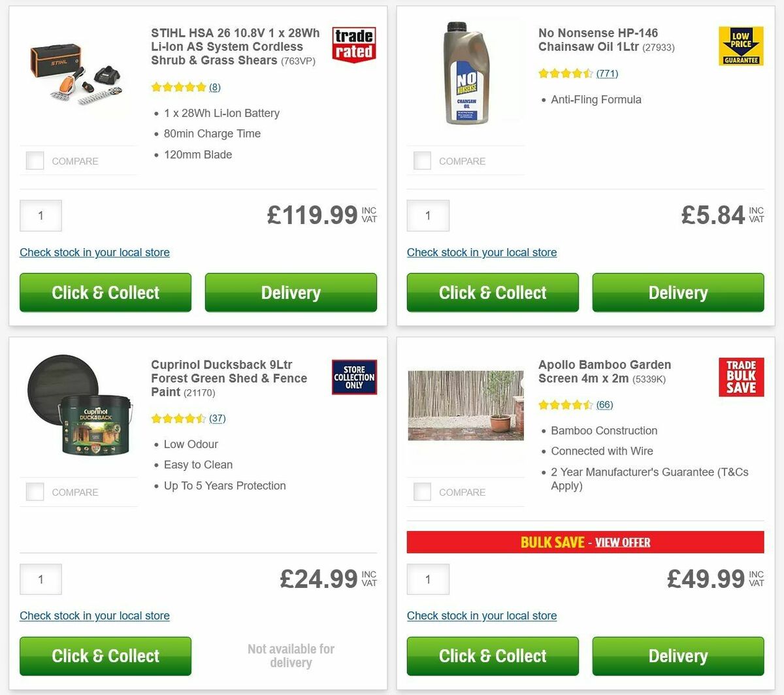Enable Compare for STIHL shears
This screenshot has height=695, width=784.
coord(35,160)
